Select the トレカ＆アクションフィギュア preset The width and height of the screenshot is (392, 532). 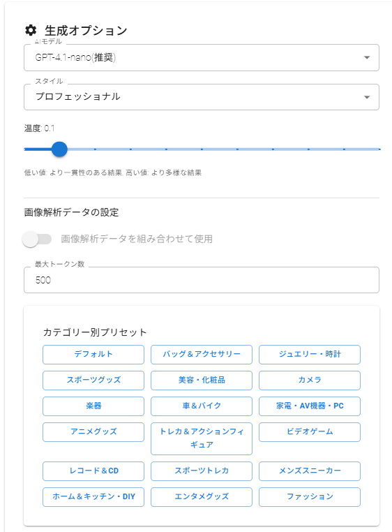pyautogui.click(x=202, y=438)
